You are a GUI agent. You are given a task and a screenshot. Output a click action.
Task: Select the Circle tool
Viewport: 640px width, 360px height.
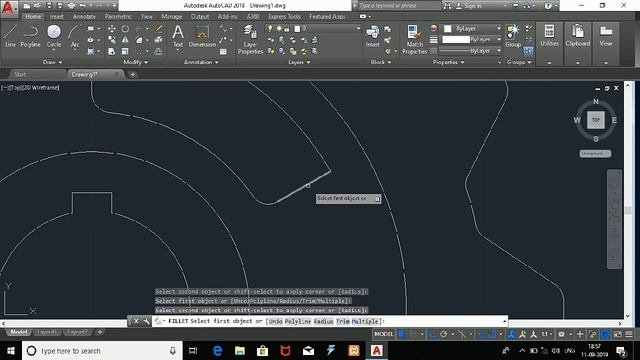[54, 36]
